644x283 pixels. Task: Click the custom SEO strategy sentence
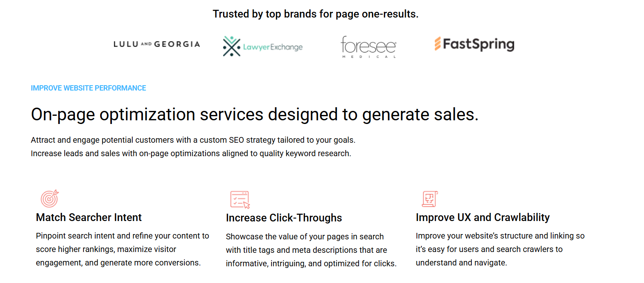(193, 140)
